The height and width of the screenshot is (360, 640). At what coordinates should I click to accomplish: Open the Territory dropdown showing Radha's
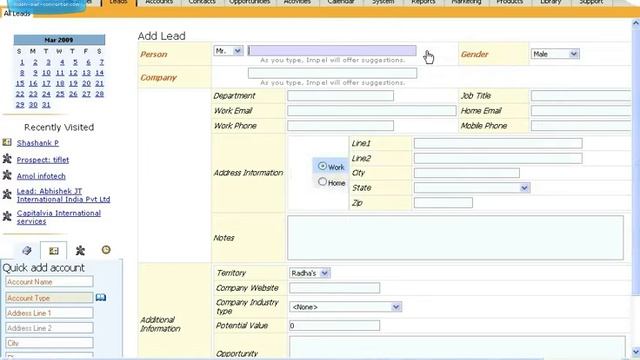pos(310,273)
